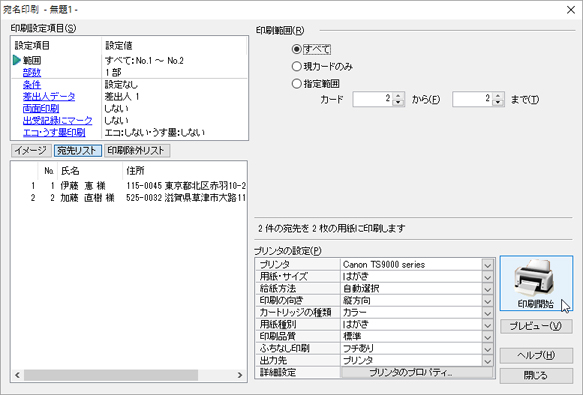
Task: Click the プレビュー button
Action: point(536,326)
